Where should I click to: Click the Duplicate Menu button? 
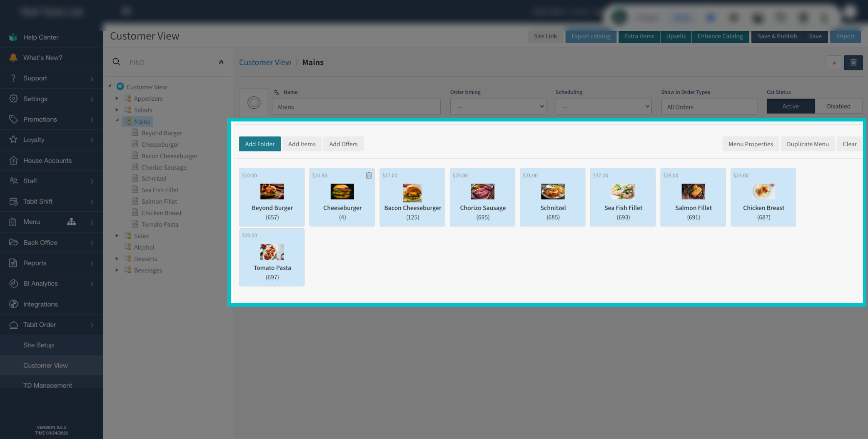tap(808, 144)
